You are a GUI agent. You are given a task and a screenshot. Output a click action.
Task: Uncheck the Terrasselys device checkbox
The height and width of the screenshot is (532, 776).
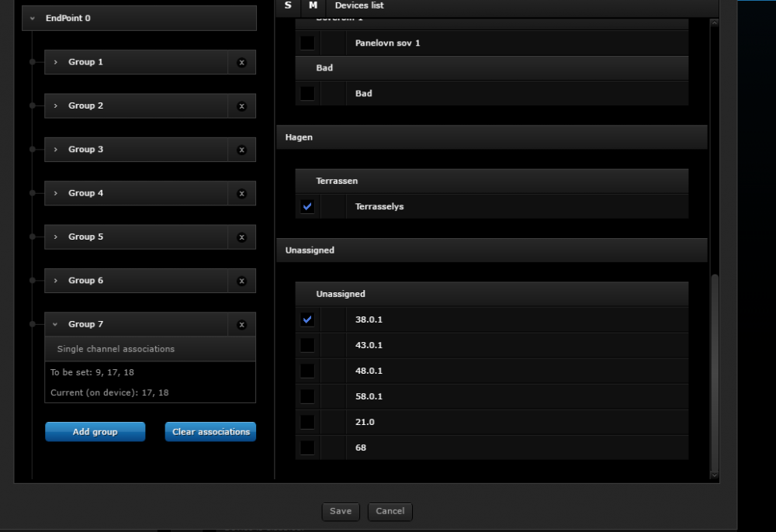[x=308, y=206]
